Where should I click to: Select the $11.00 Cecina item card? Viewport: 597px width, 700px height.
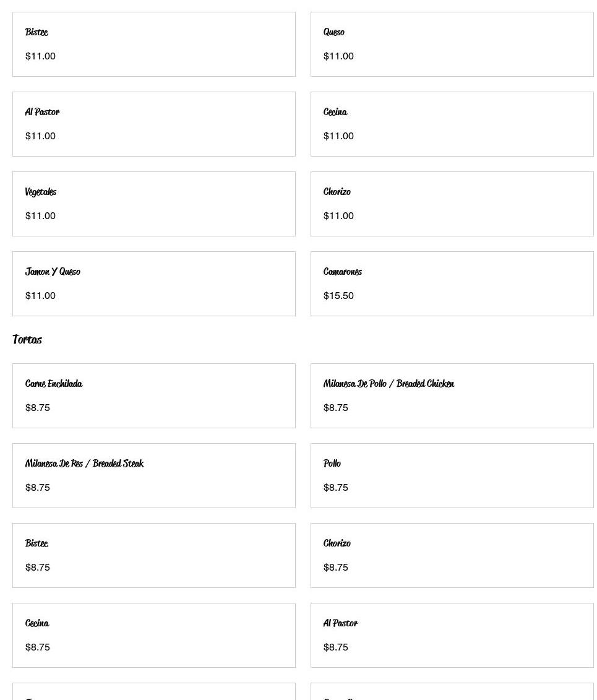[452, 124]
